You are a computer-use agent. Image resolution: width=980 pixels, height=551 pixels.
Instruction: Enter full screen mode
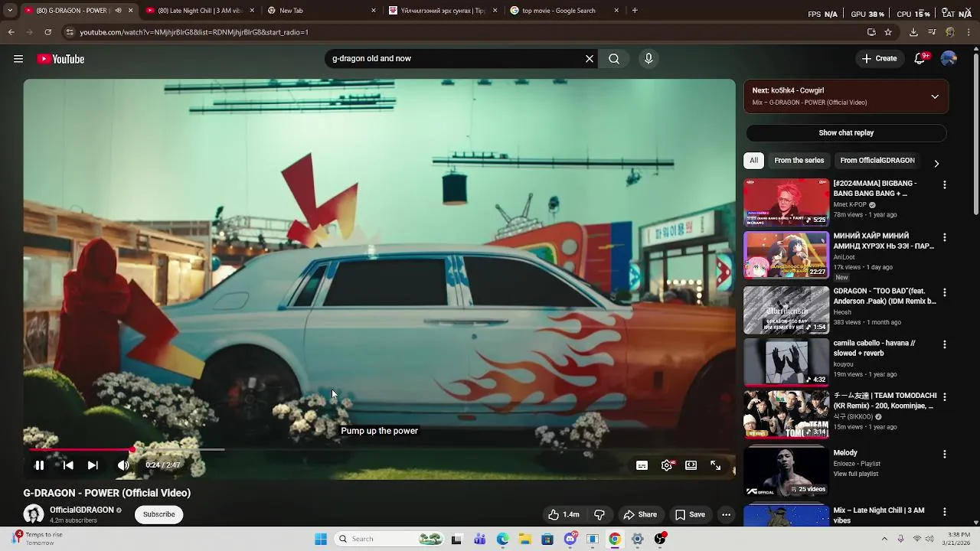coord(716,465)
